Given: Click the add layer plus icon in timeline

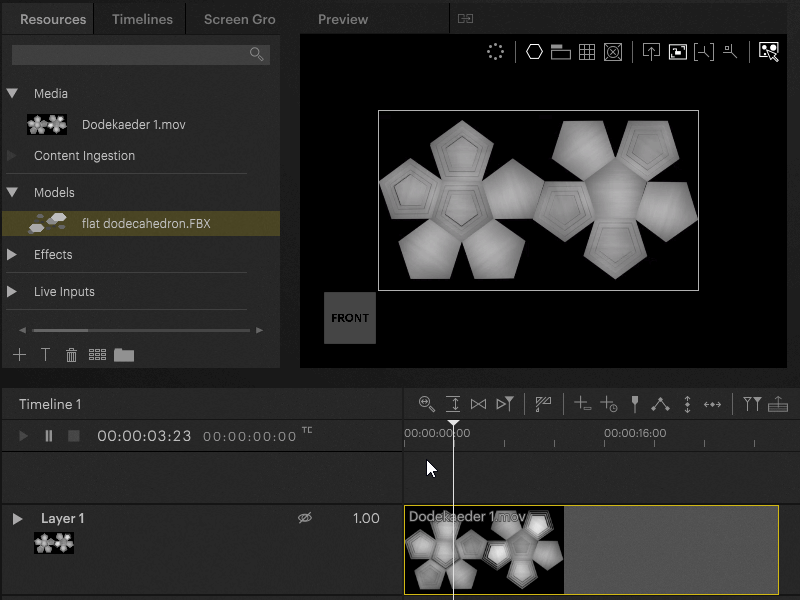Looking at the screenshot, I should 582,404.
